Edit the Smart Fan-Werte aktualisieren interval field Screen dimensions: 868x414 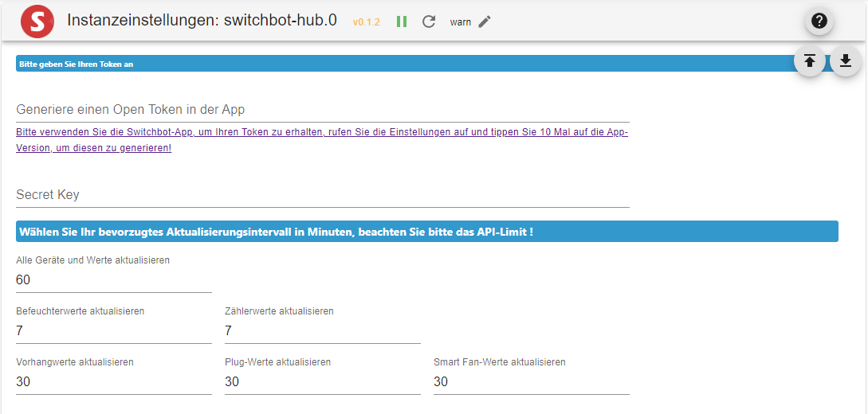click(532, 382)
